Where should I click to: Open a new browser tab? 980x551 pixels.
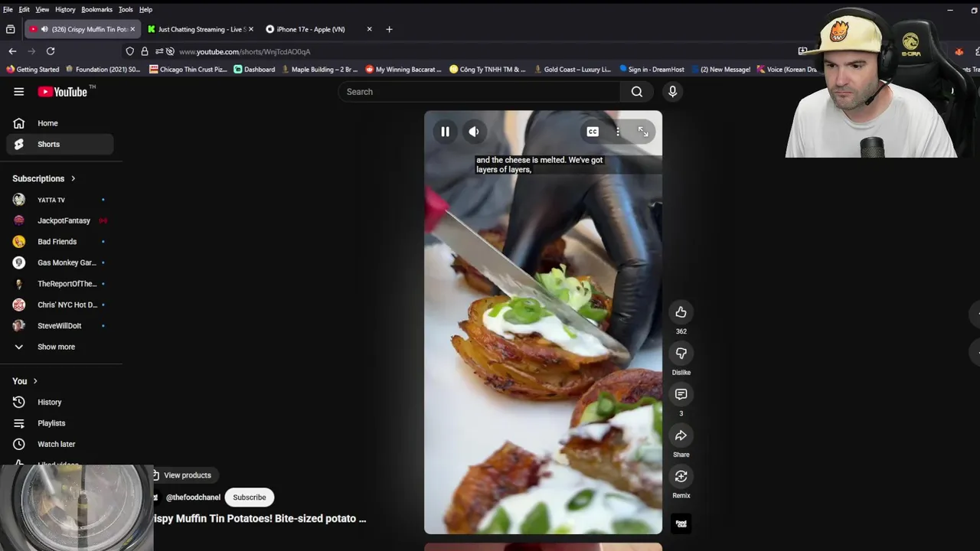point(389,29)
